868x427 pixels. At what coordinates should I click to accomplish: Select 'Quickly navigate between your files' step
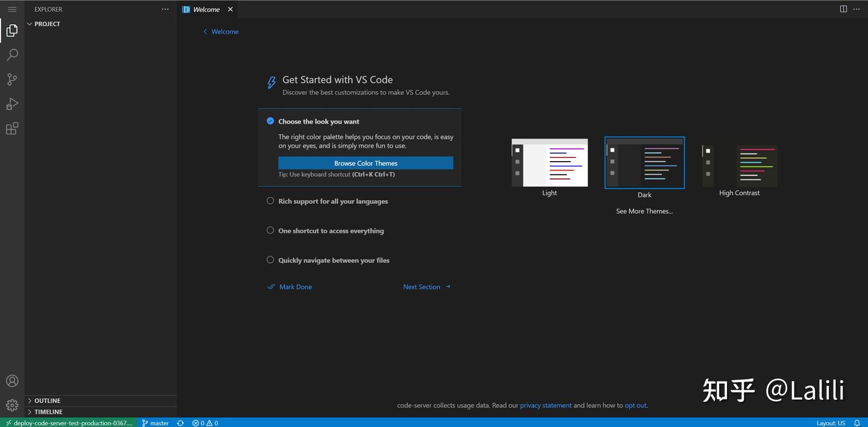coord(333,261)
